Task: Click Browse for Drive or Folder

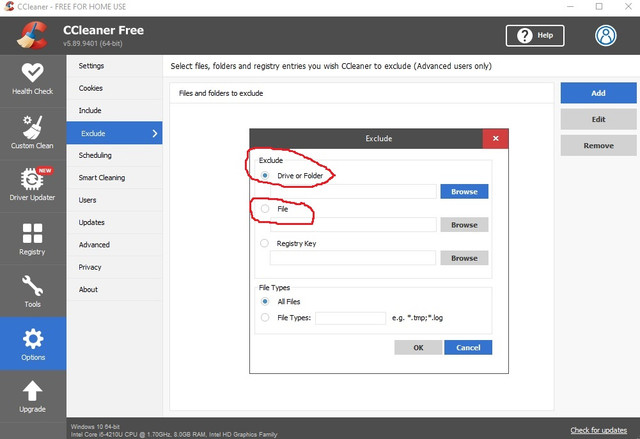Action: point(464,191)
